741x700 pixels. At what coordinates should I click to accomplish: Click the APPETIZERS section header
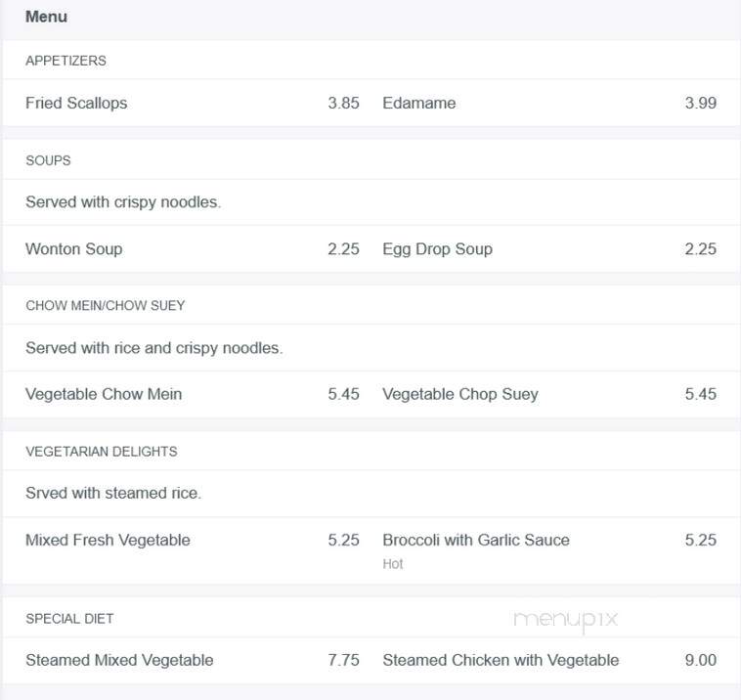(x=65, y=61)
